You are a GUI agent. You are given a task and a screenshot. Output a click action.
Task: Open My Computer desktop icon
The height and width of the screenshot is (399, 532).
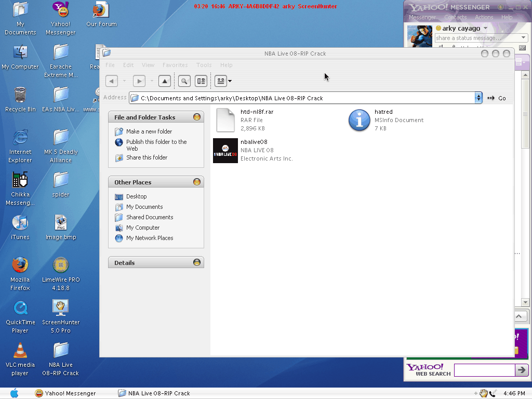pyautogui.click(x=20, y=57)
